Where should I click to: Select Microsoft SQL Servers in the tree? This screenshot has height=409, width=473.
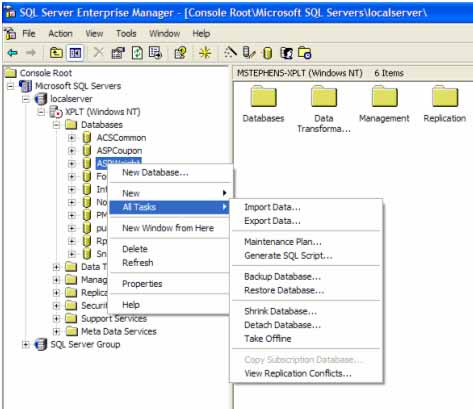click(78, 86)
